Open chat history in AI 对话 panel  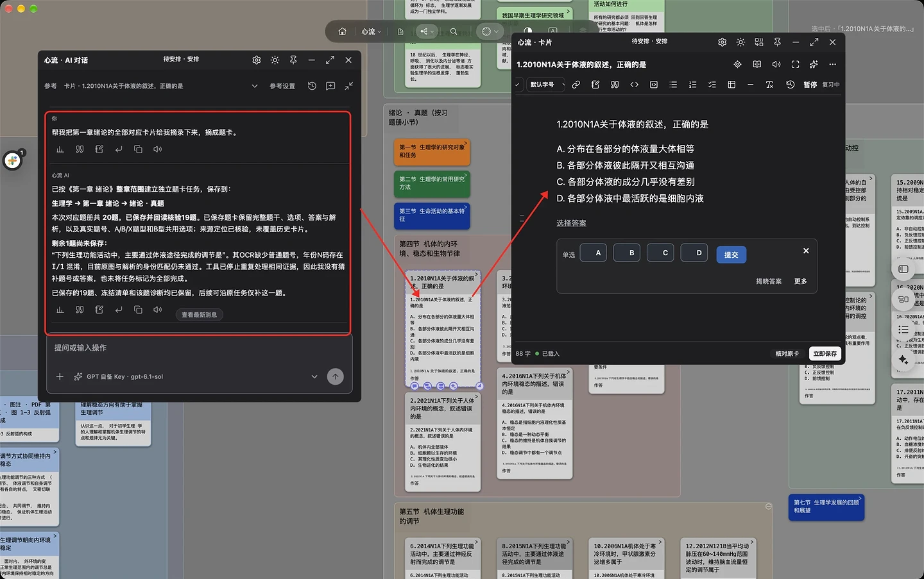coord(312,86)
